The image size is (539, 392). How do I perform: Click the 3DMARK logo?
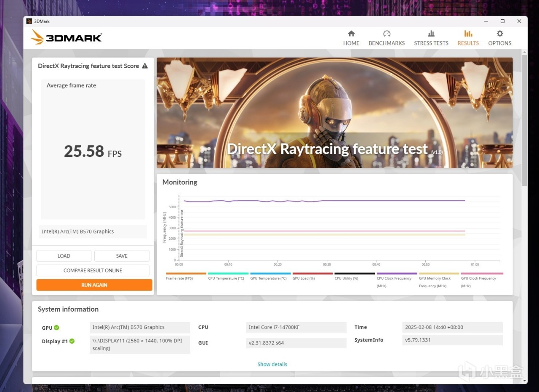tap(66, 37)
